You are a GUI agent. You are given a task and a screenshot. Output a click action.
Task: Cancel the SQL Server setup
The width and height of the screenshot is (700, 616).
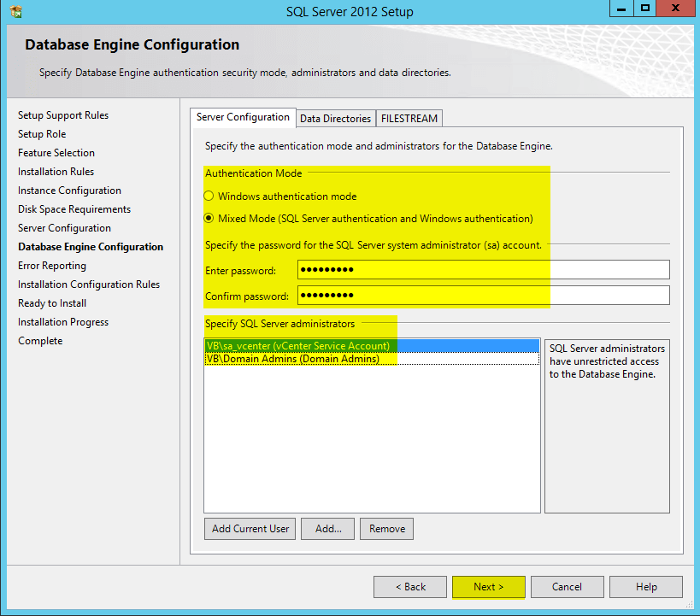(x=567, y=587)
